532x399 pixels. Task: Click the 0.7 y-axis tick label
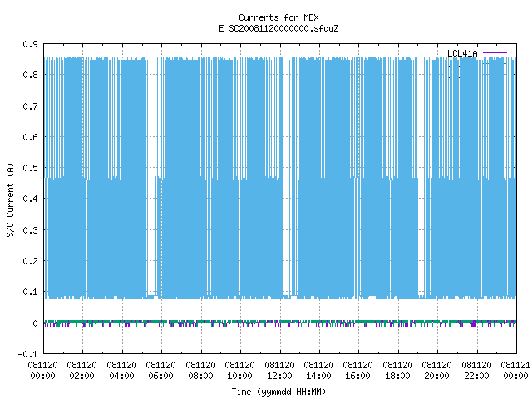click(x=30, y=106)
